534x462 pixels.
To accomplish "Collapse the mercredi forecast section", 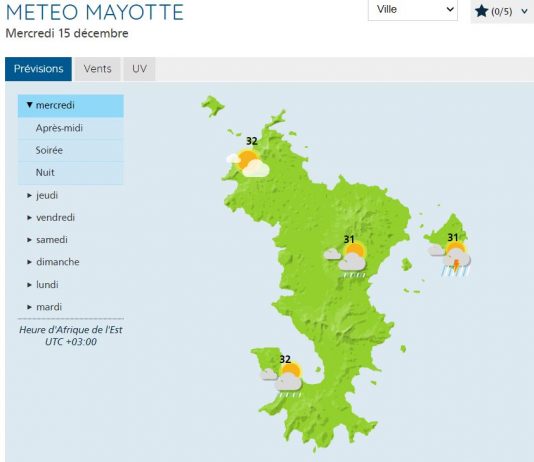I will pos(71,106).
